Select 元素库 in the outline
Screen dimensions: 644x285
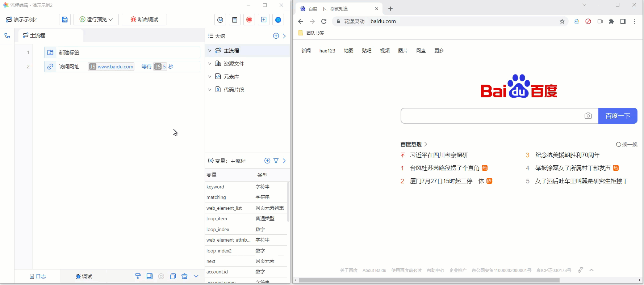click(231, 77)
